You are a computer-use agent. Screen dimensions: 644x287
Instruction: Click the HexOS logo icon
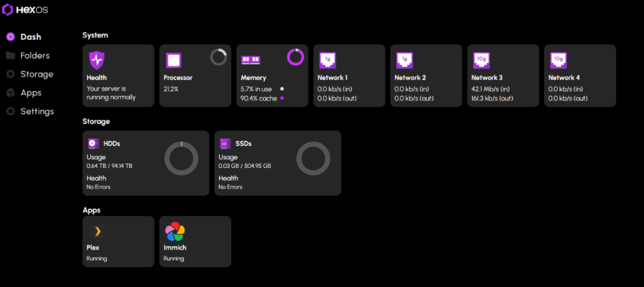coord(8,10)
